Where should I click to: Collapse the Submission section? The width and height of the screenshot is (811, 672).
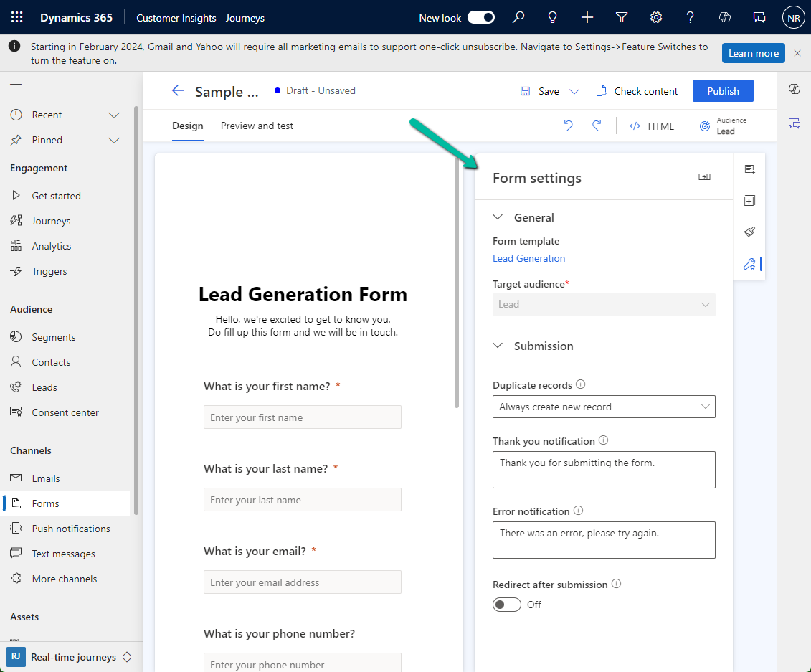pyautogui.click(x=498, y=346)
